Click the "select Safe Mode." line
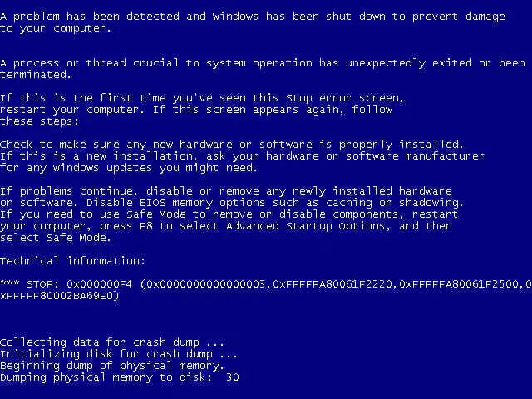The height and width of the screenshot is (399, 532). click(56, 238)
